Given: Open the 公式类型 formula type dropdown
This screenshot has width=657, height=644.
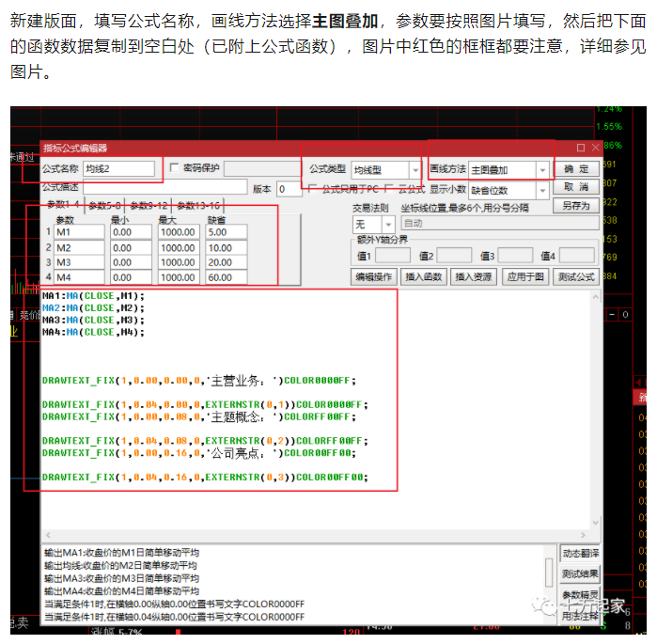Looking at the screenshot, I should tap(415, 170).
